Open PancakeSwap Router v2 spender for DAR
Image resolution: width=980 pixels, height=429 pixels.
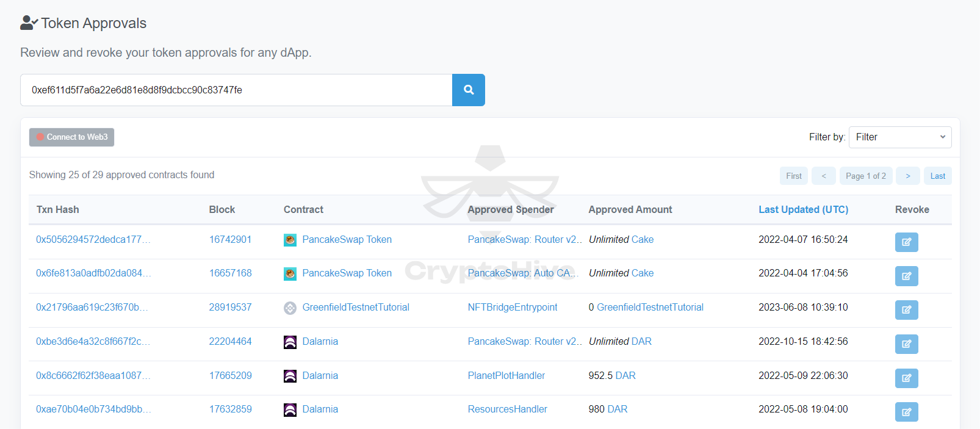525,341
